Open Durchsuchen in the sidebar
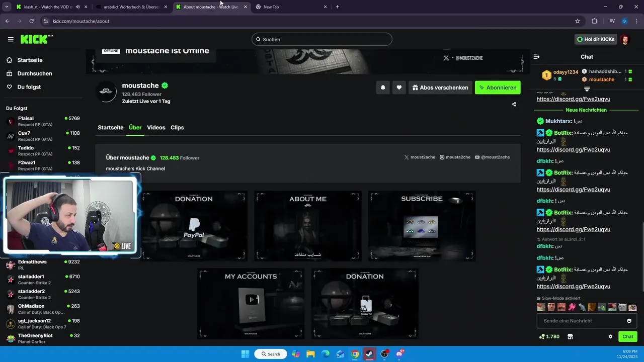 (x=34, y=73)
